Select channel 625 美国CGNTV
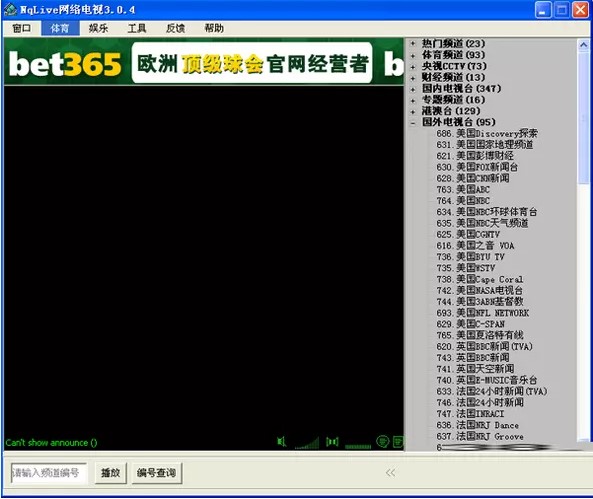 coord(468,234)
